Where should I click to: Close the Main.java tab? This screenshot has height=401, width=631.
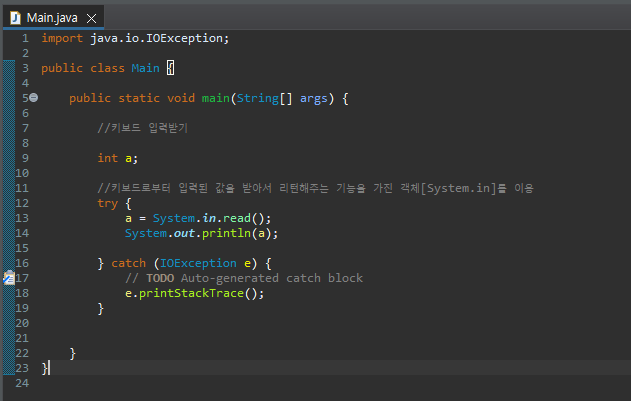[x=91, y=19]
